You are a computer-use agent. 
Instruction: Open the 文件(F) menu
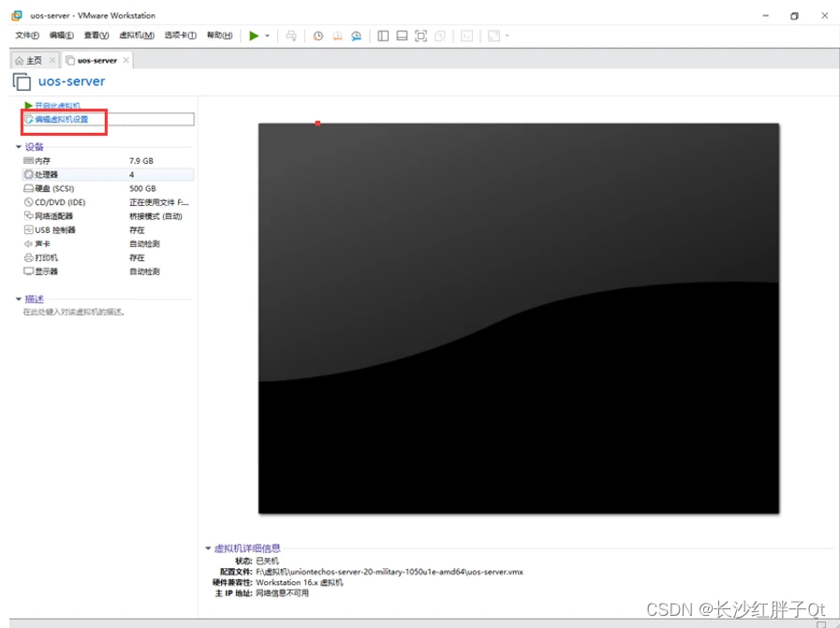pos(27,36)
